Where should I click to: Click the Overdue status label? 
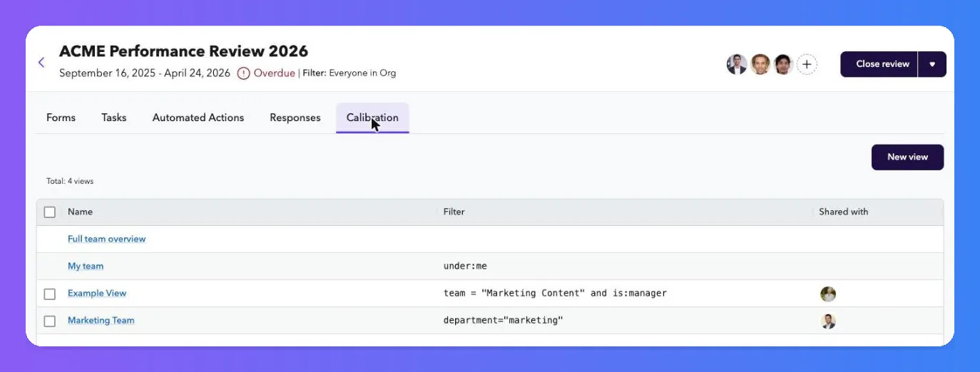click(x=274, y=73)
